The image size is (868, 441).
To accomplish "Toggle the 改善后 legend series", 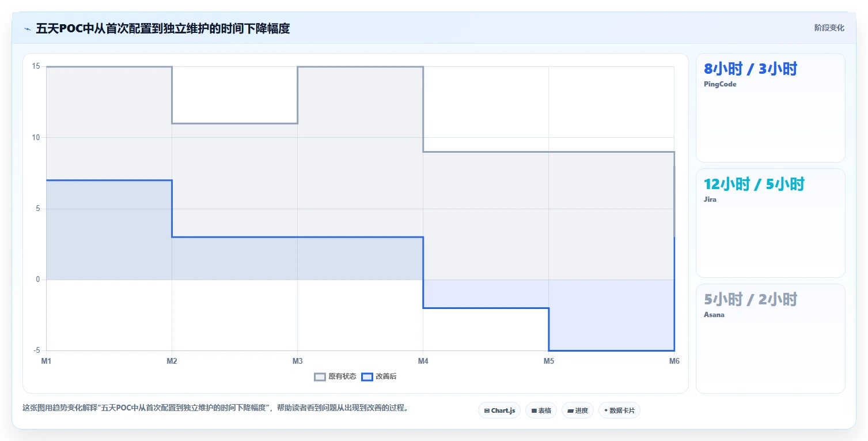I will pos(379,376).
